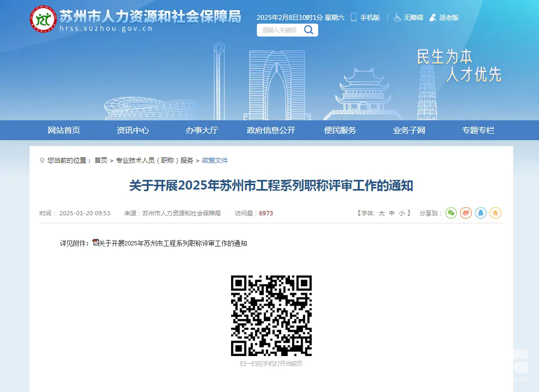Open the 资讯中心 menu item

tap(133, 130)
